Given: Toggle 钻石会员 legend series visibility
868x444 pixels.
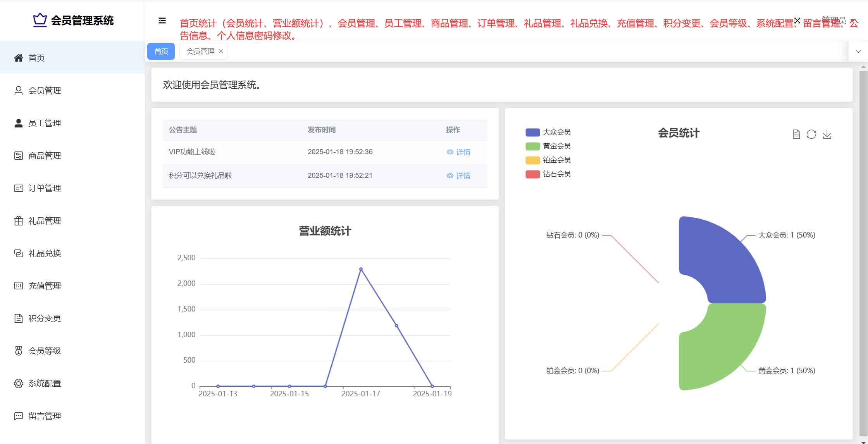Looking at the screenshot, I should click(532, 174).
